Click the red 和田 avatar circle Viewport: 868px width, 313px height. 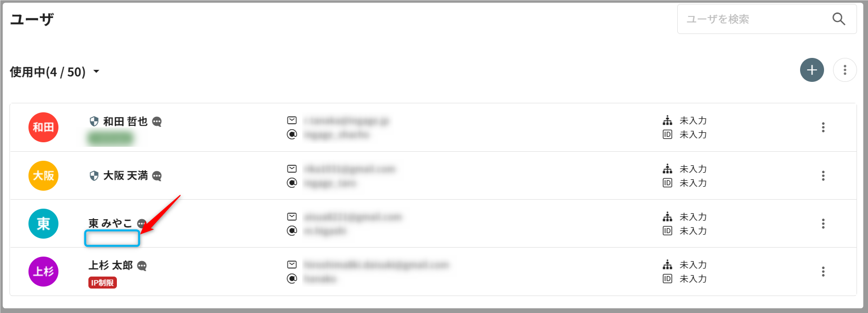pyautogui.click(x=43, y=127)
